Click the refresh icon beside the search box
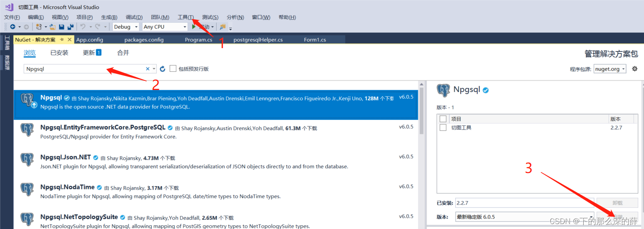644x229 pixels. point(163,69)
